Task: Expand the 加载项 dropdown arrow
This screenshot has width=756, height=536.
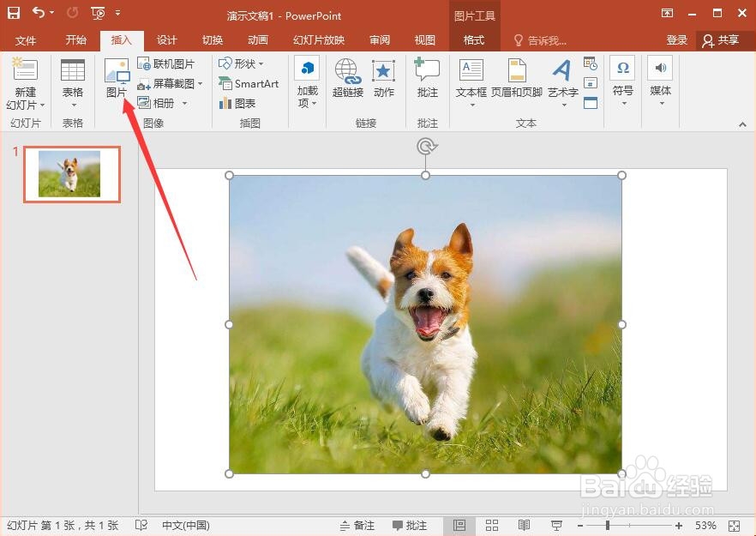Action: pos(315,103)
